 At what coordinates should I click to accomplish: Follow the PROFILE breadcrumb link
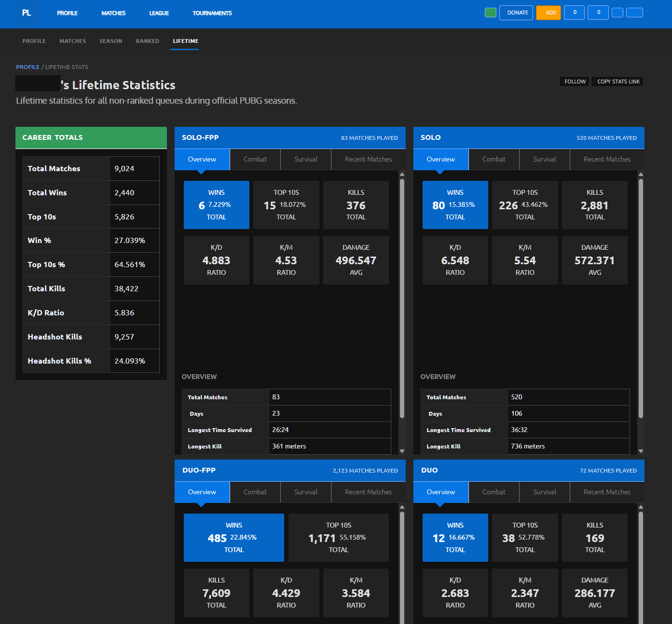[x=27, y=67]
